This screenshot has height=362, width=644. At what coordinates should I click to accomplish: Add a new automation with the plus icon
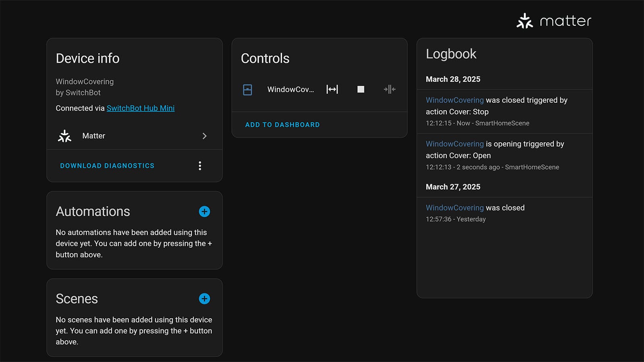204,212
